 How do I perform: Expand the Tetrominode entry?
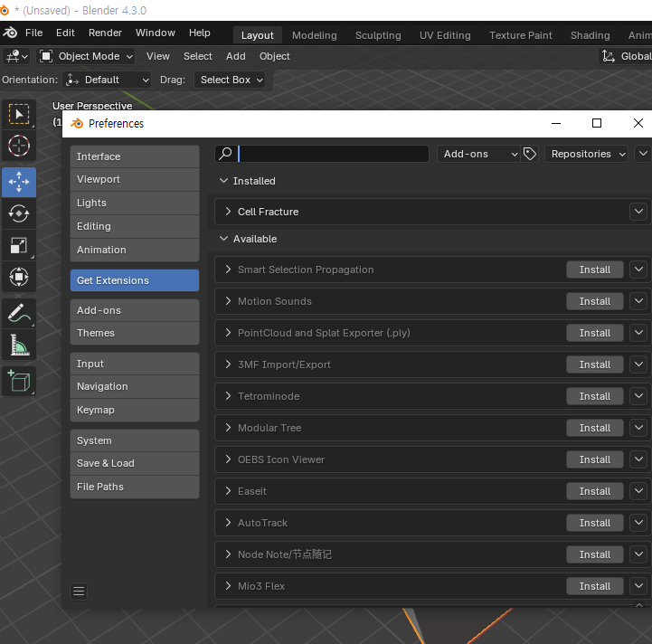tap(228, 395)
